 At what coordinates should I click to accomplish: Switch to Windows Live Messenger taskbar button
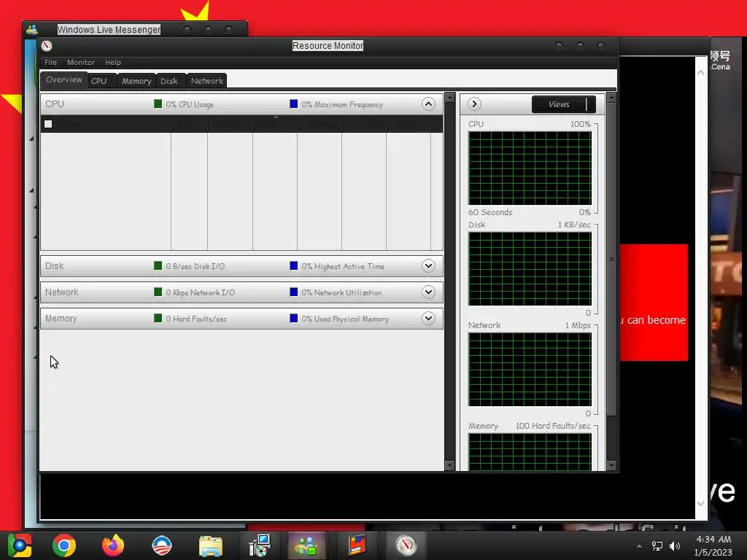(306, 545)
